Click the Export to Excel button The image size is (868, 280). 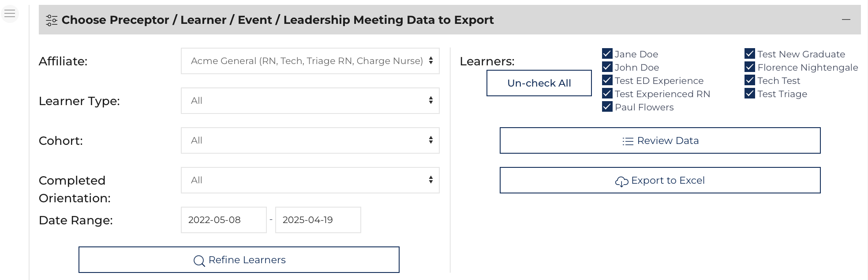[x=660, y=180]
